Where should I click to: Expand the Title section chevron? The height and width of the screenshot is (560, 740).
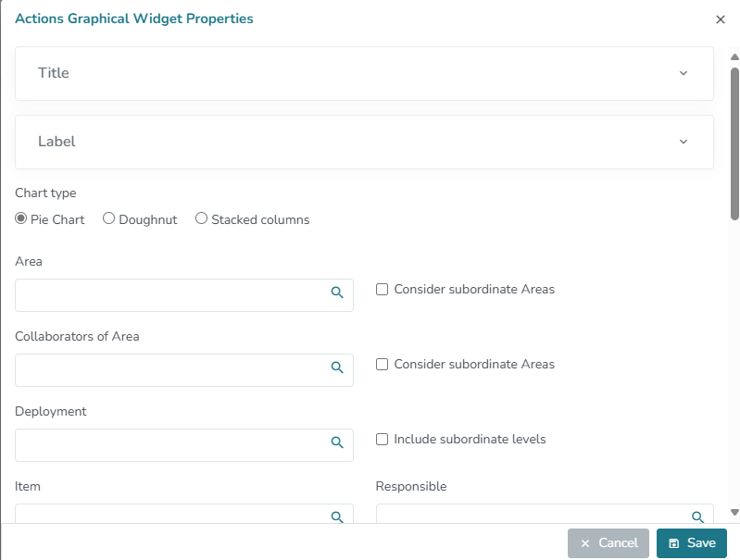pyautogui.click(x=684, y=73)
